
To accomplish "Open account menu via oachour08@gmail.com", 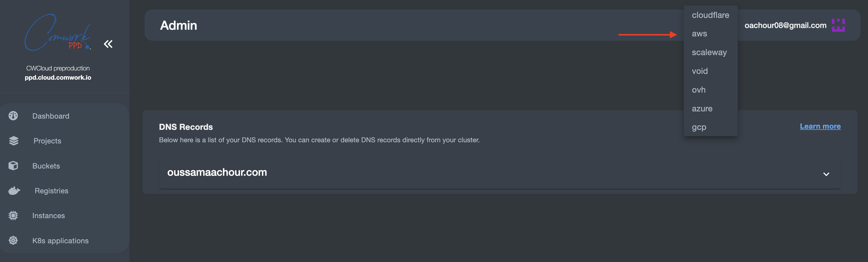I will [x=785, y=25].
